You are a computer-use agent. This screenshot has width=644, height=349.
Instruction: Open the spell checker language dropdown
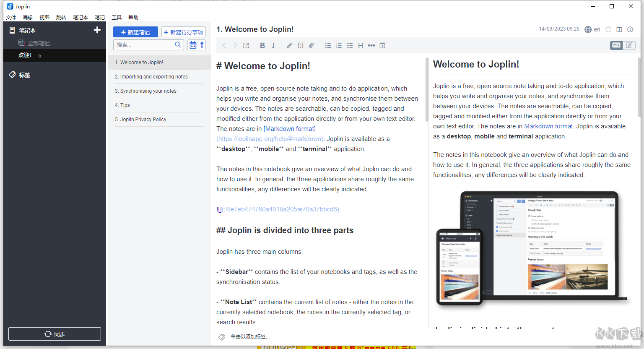tap(592, 29)
